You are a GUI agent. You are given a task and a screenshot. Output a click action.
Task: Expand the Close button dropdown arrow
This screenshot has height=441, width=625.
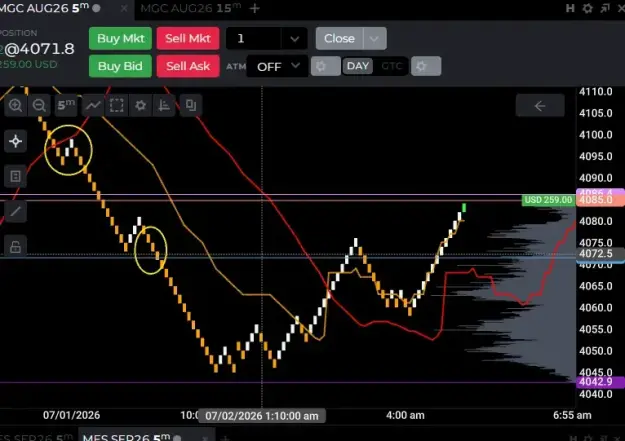pyautogui.click(x=374, y=39)
